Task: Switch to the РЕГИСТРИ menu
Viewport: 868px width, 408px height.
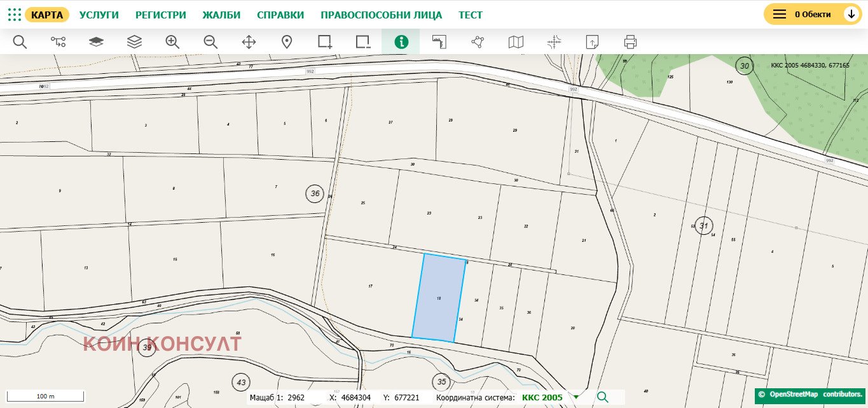Action: (x=161, y=14)
